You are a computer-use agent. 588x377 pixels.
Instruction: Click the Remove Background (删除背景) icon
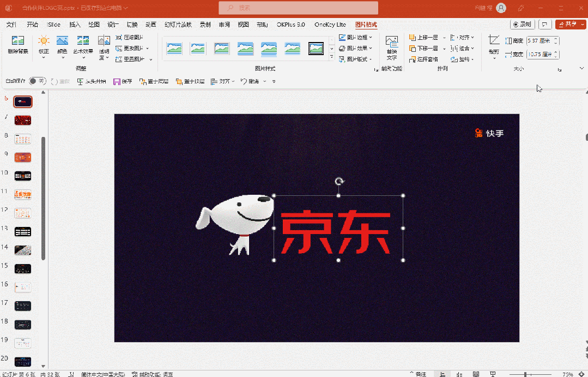tap(17, 45)
